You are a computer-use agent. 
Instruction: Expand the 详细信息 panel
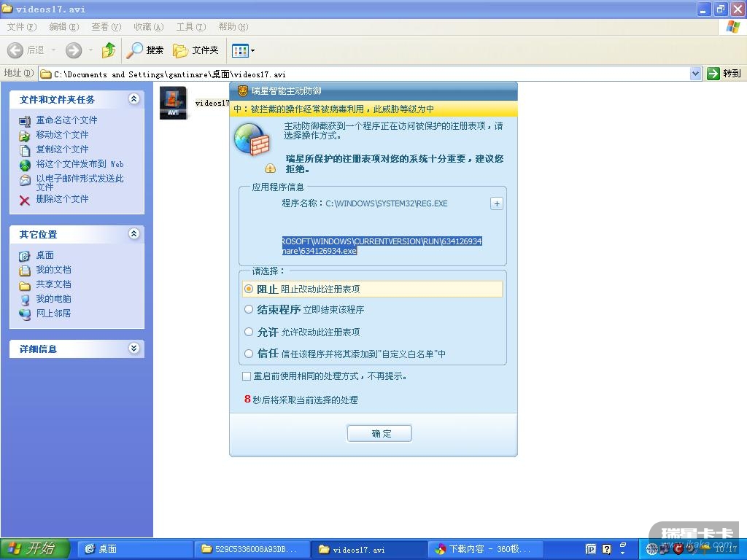[134, 348]
